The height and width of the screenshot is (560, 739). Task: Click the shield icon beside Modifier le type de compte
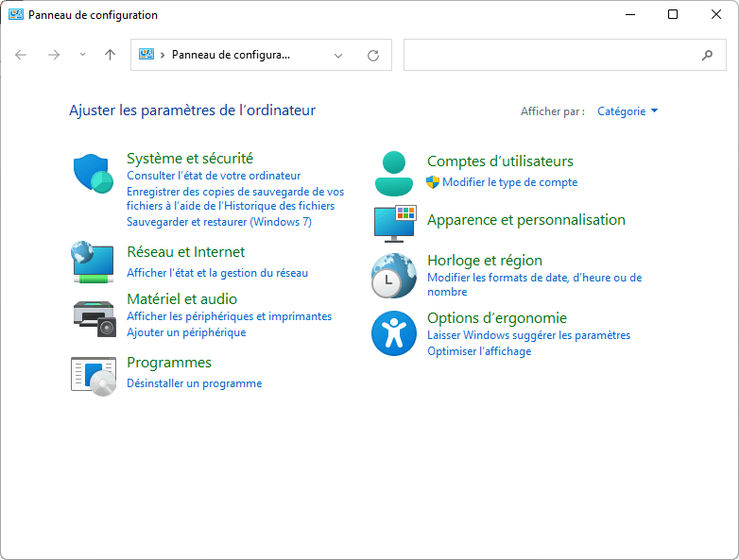(x=433, y=182)
